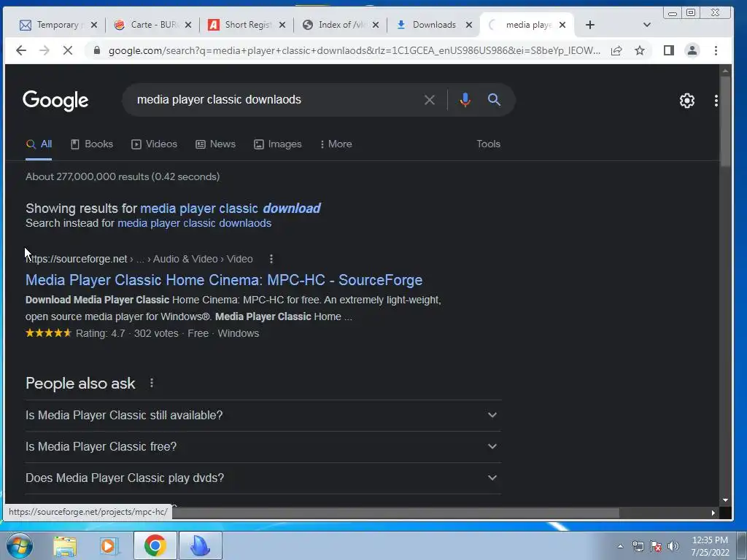Click the Chrome address bar URL
This screenshot has width=747, height=560.
point(354,50)
